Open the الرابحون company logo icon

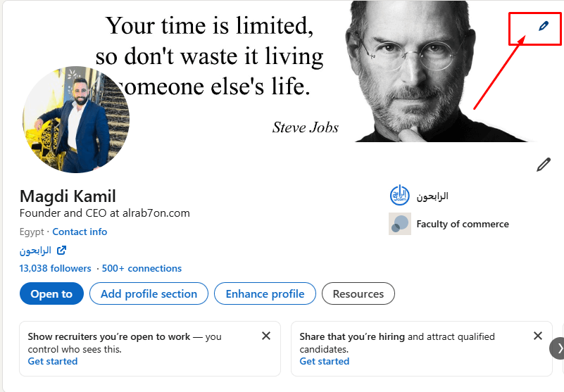point(400,196)
